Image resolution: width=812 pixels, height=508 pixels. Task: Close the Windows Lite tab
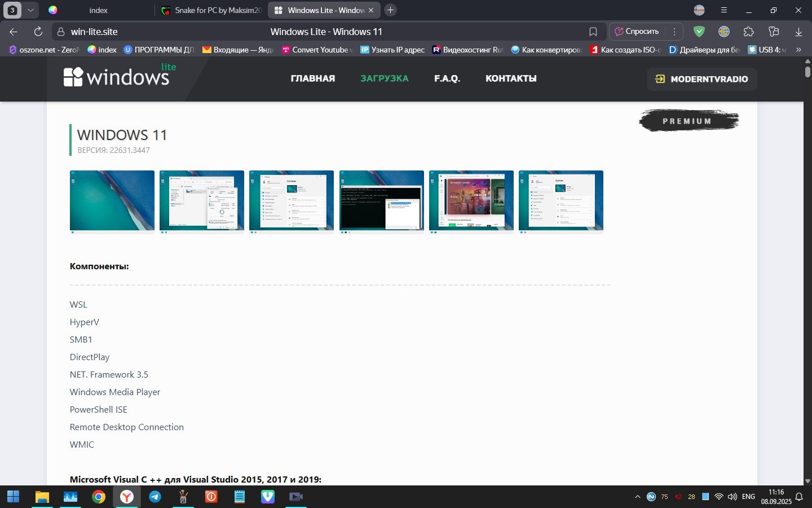pos(371,10)
